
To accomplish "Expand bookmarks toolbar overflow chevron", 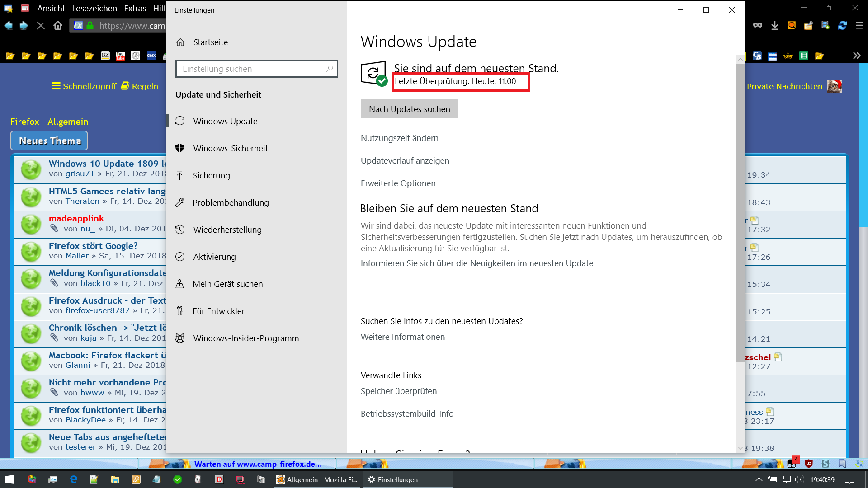I will click(857, 56).
